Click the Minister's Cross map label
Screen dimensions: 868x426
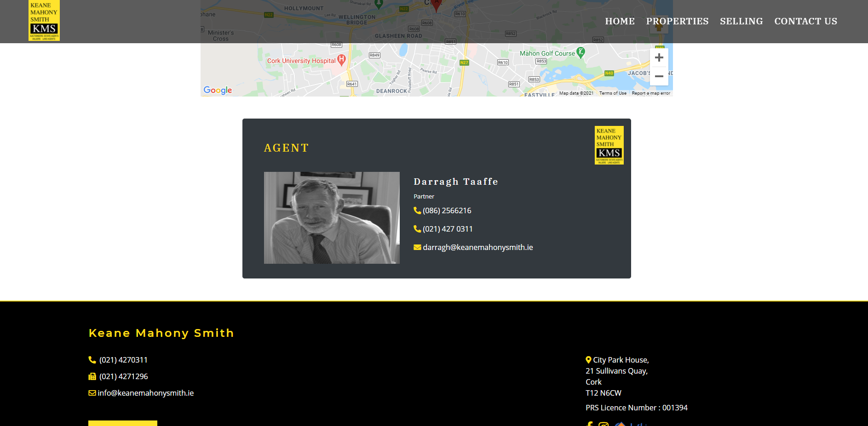[221, 36]
